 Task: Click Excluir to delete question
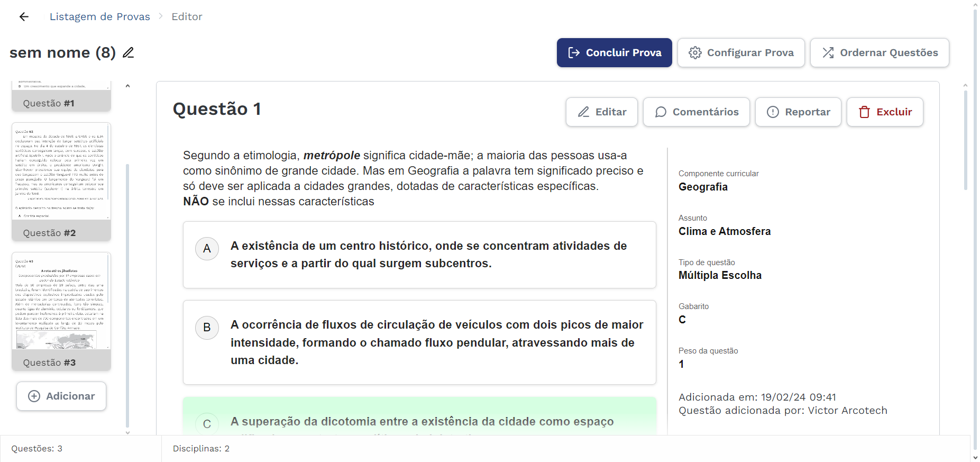884,112
